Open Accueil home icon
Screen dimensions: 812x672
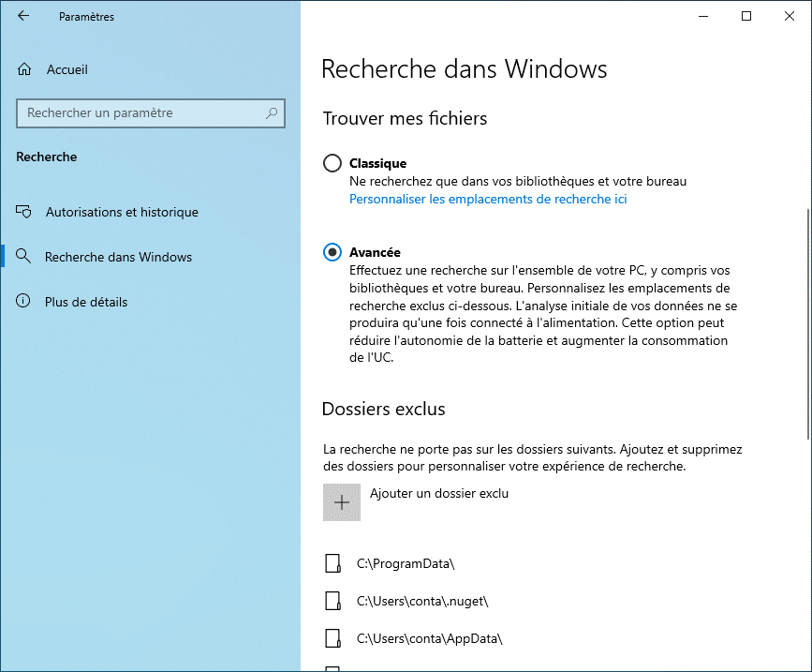24,69
